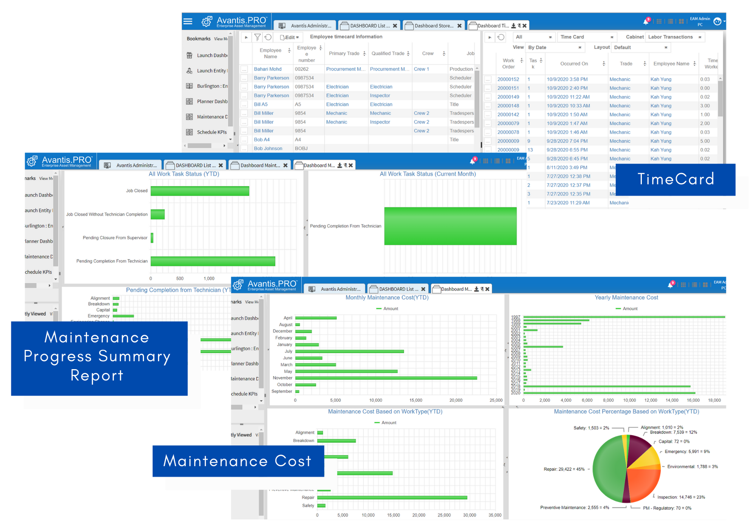Sort by Occurred On column

(x=604, y=63)
